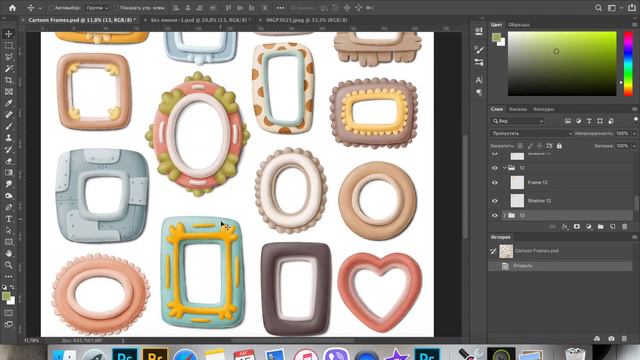Select the Frame tool

pyautogui.click(x=9, y=91)
